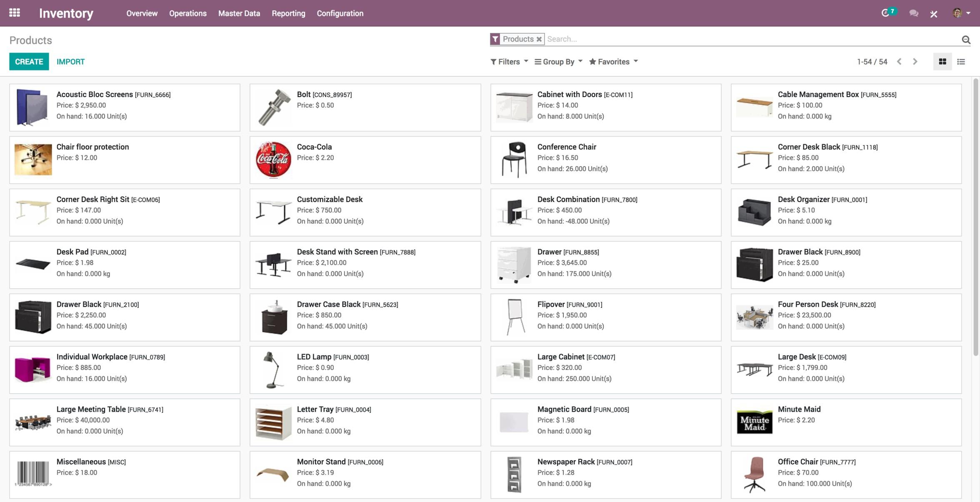Viewport: 980px width, 502px height.
Task: Click the CREATE button
Action: (x=29, y=62)
